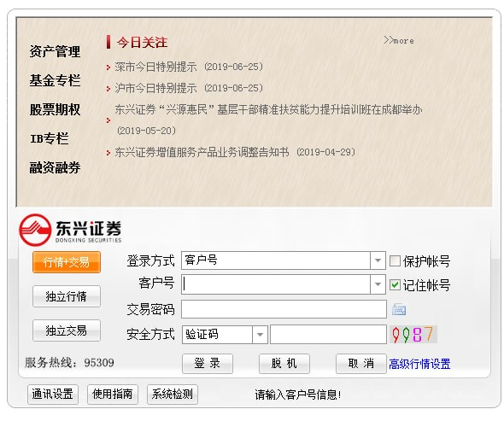
Task: Click the 取消 button
Action: pos(361,364)
